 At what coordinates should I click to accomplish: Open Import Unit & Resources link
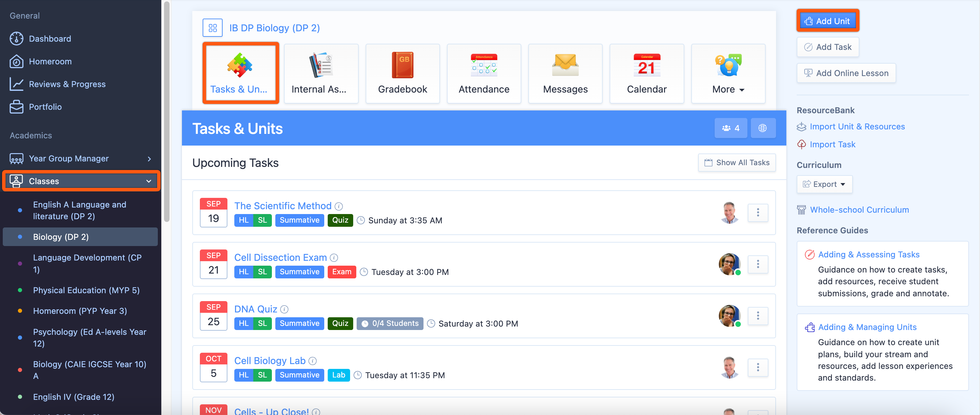pos(857,127)
